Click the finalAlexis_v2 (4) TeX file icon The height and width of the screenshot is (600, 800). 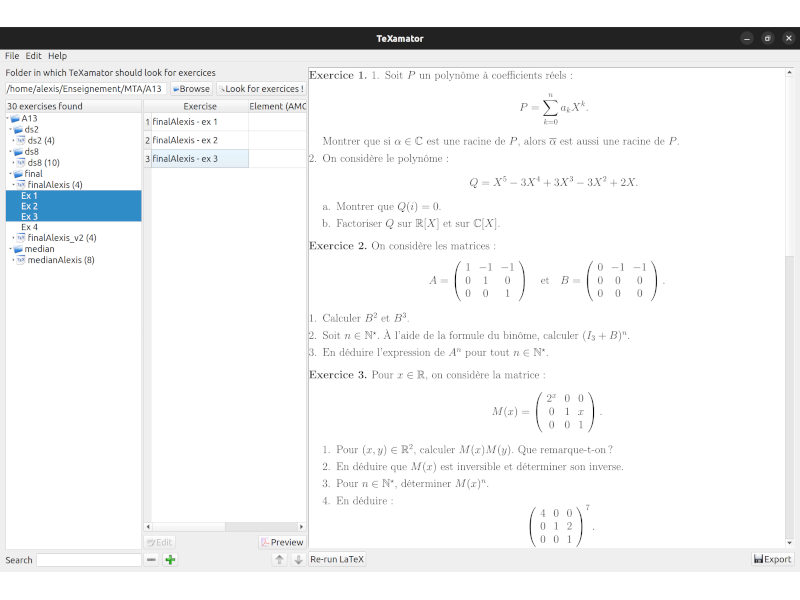(21, 238)
